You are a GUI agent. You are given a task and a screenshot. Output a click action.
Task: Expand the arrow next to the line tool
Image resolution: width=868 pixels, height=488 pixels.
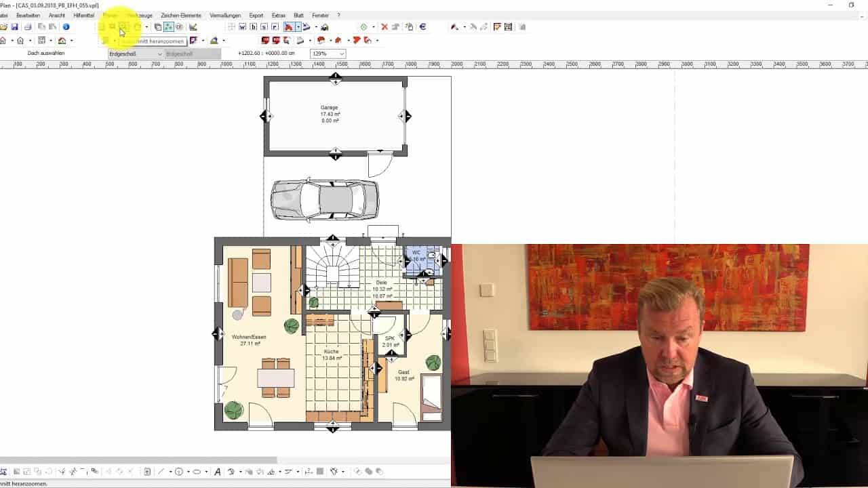coord(170,472)
